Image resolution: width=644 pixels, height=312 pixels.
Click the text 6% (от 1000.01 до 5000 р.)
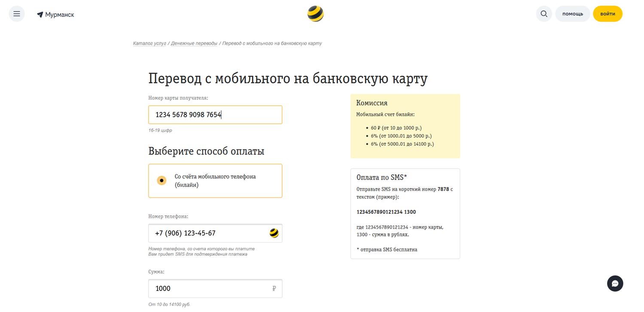[x=401, y=136]
